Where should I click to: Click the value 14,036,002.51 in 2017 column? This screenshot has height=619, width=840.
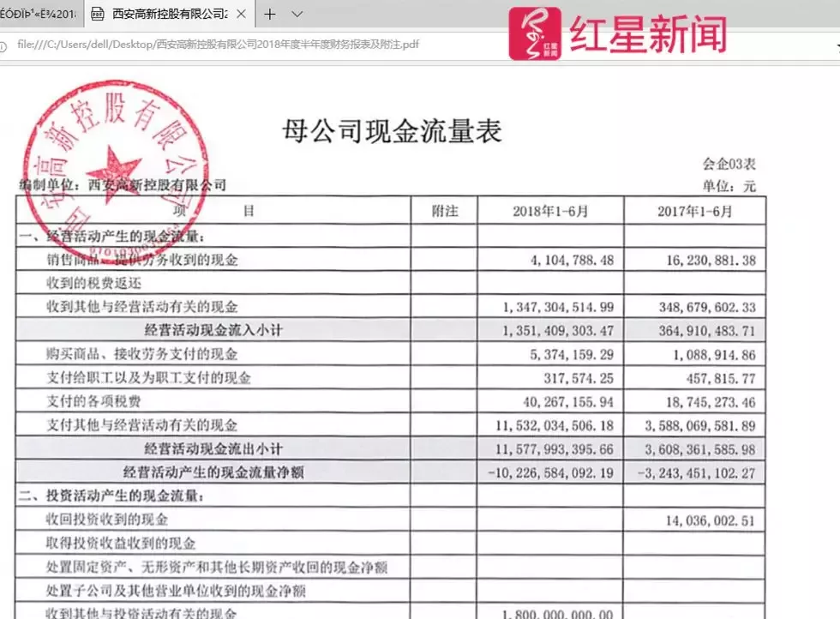(711, 520)
